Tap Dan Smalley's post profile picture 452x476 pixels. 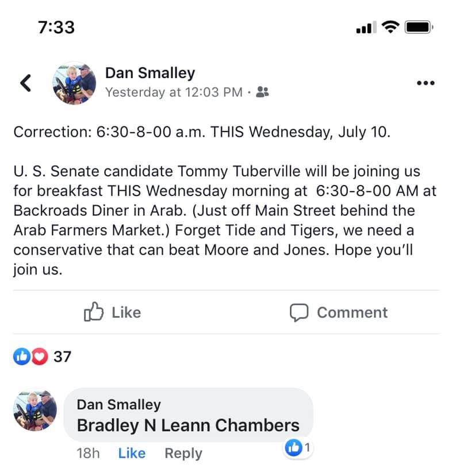click(x=74, y=83)
